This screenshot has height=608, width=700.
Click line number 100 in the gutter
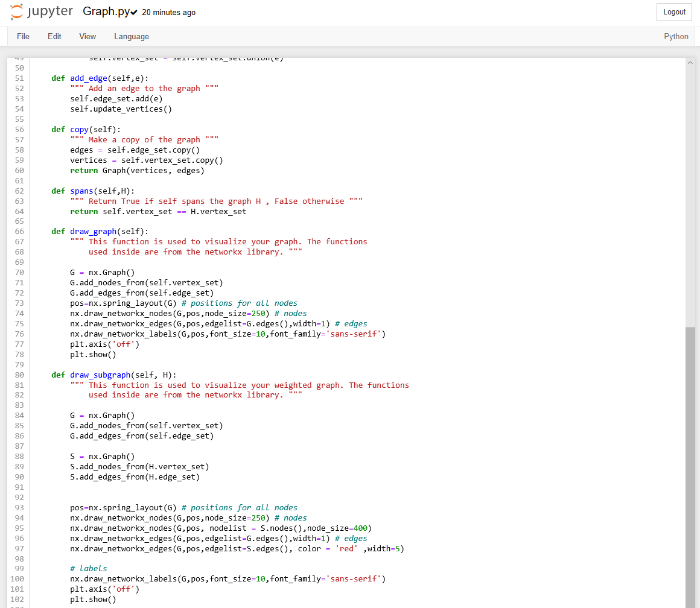(17, 579)
